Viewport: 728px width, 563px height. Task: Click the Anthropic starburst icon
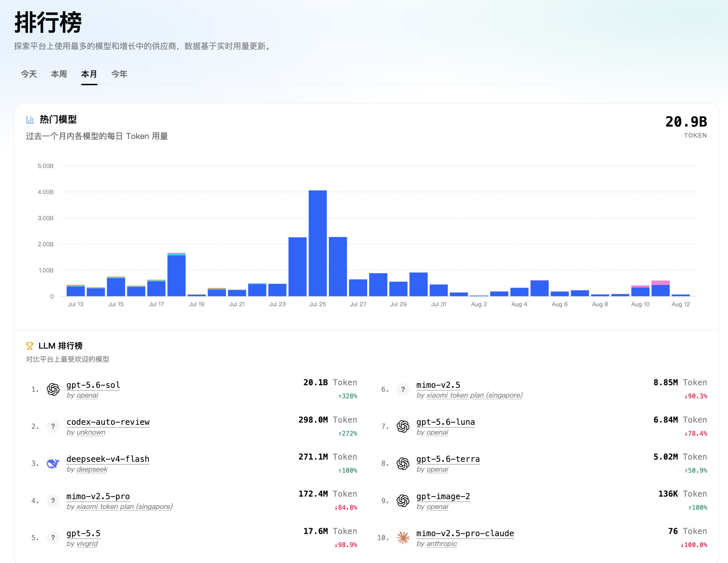(403, 538)
